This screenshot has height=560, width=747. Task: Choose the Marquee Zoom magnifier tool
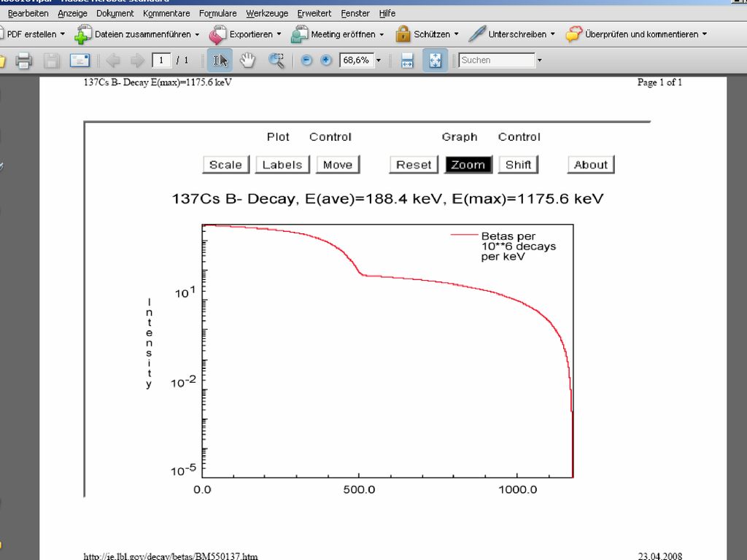(x=276, y=61)
